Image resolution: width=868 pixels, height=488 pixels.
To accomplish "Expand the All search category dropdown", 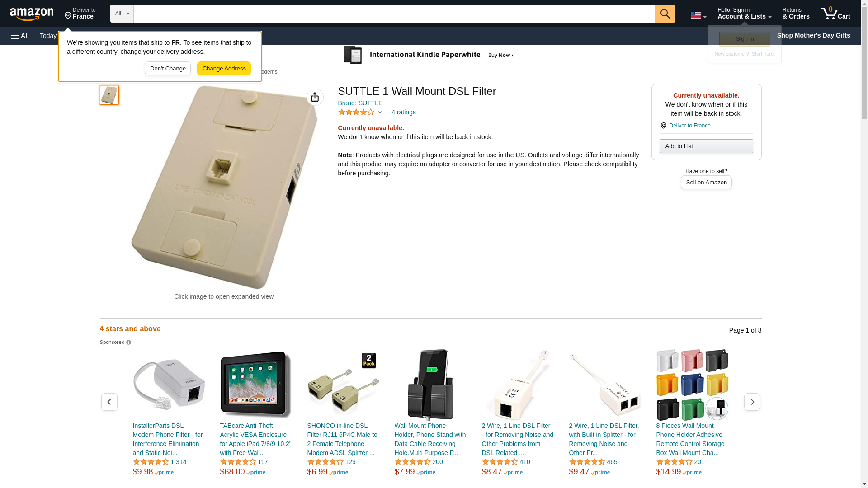I will tap(122, 14).
